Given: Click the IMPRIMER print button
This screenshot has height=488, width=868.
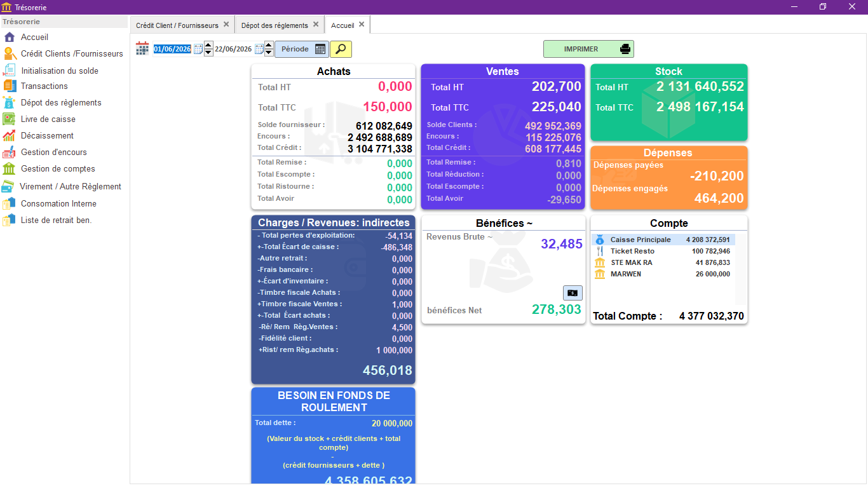Looking at the screenshot, I should click(x=588, y=49).
